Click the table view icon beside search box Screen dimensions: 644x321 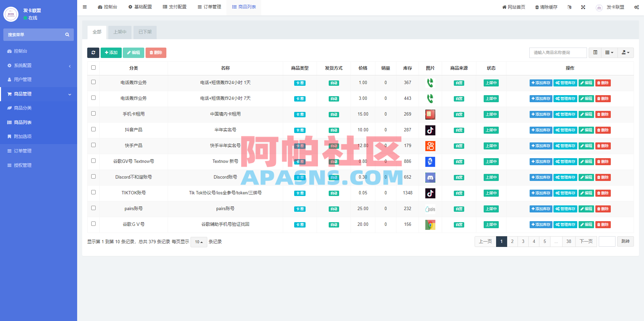595,53
